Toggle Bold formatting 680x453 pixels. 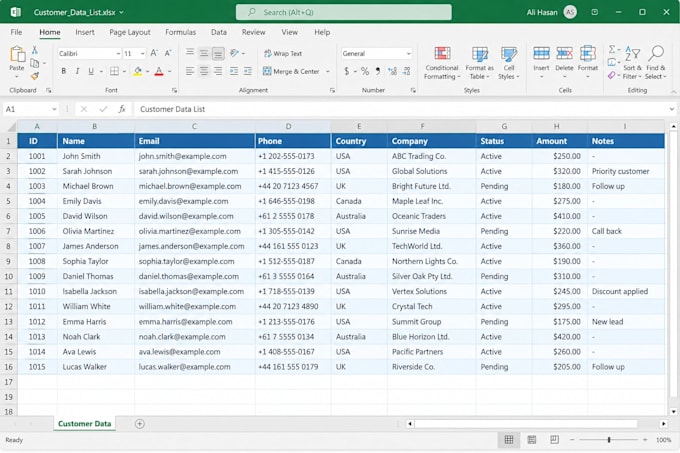point(64,71)
